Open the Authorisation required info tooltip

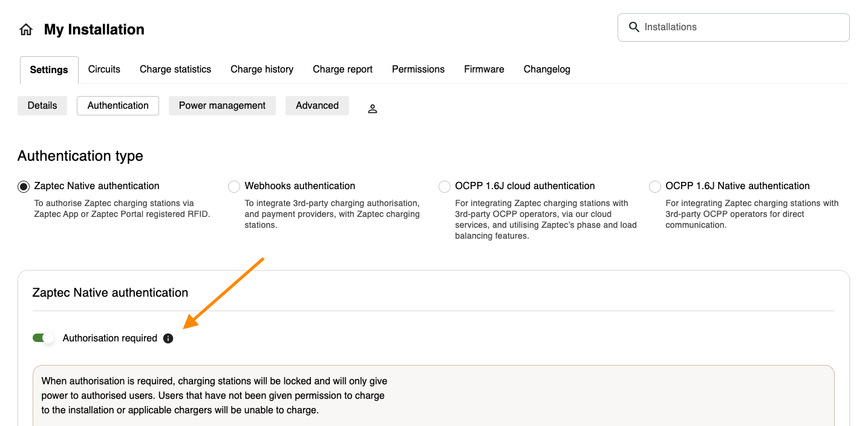168,338
